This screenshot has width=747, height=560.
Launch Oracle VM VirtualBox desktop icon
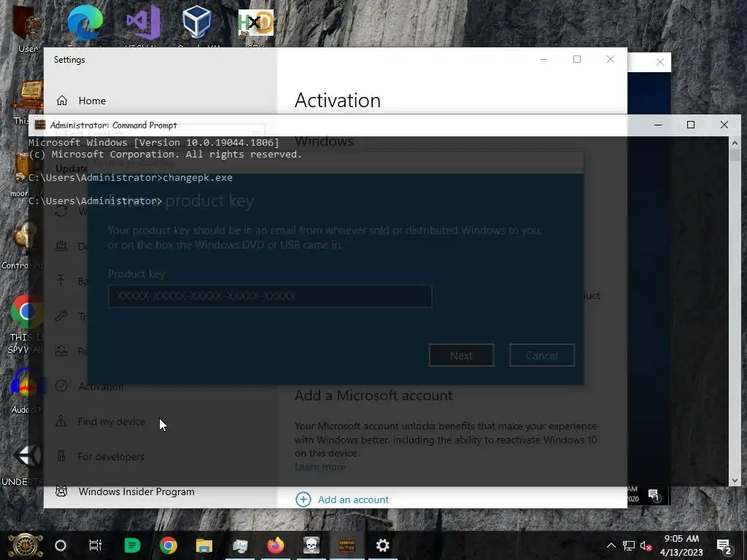click(x=197, y=23)
